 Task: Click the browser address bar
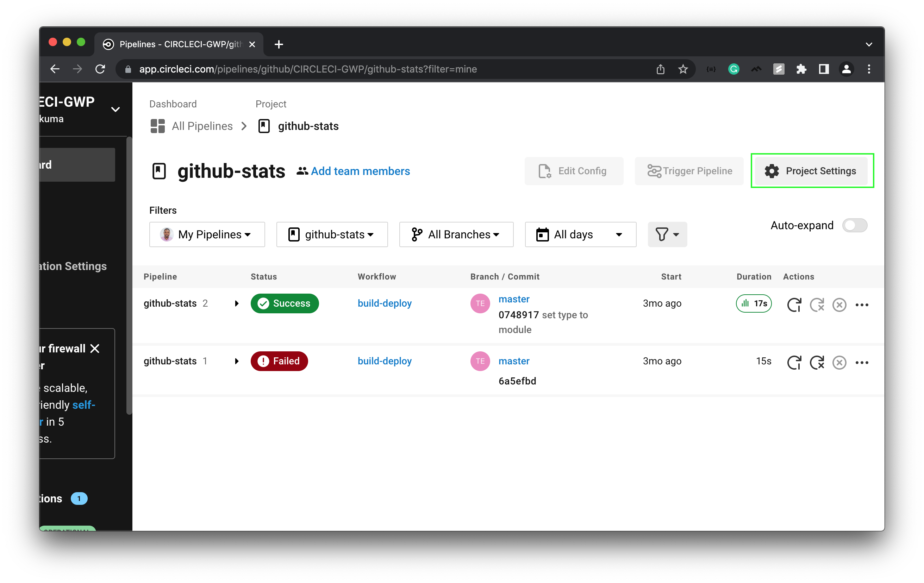(307, 69)
